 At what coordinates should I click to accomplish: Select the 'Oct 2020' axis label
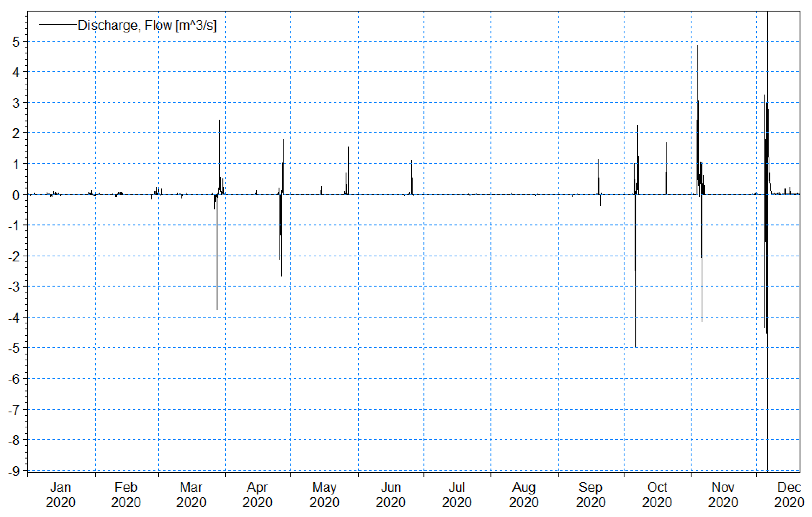pyautogui.click(x=657, y=495)
